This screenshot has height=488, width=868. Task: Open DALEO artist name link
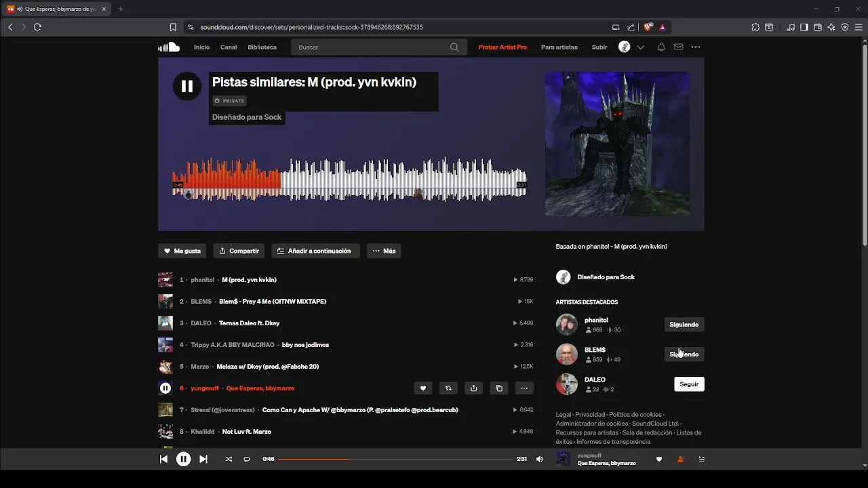595,380
